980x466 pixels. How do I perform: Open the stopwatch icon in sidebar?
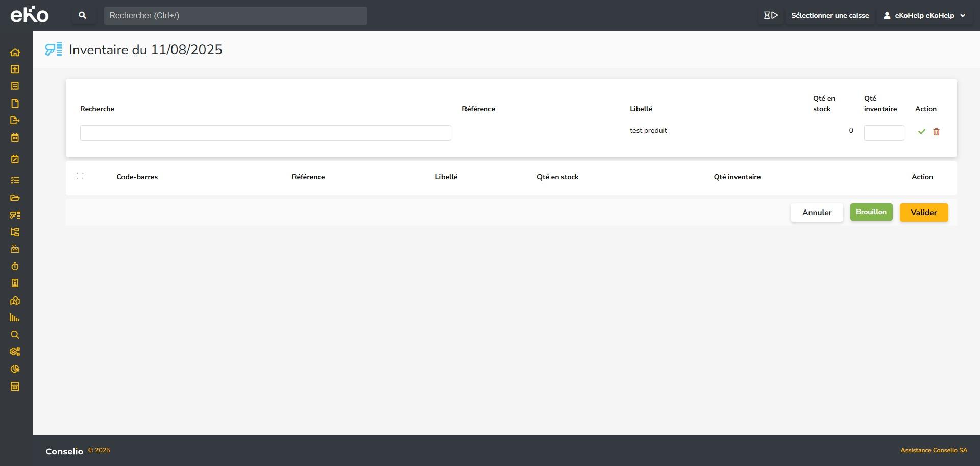click(15, 266)
